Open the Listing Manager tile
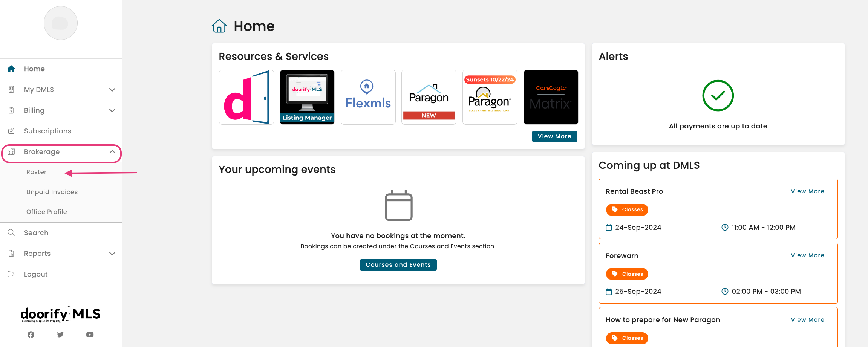Image resolution: width=868 pixels, height=347 pixels. 307,97
